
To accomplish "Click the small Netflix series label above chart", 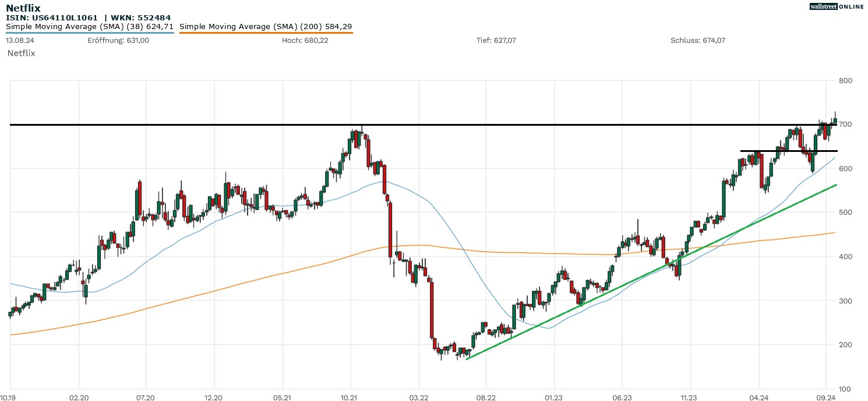I will (x=22, y=53).
